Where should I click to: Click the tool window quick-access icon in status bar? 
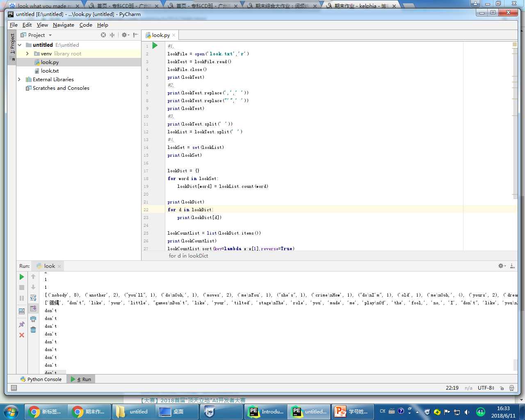[x=14, y=388]
